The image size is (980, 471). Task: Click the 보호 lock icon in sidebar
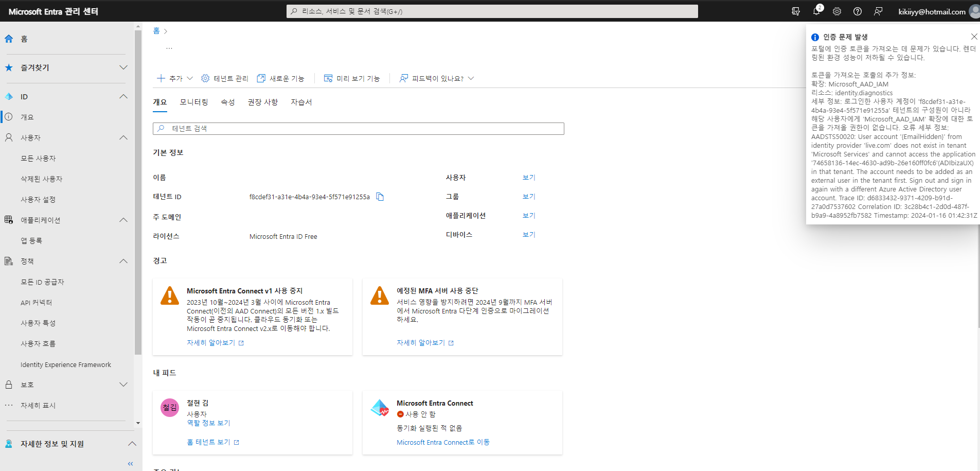pyautogui.click(x=9, y=385)
